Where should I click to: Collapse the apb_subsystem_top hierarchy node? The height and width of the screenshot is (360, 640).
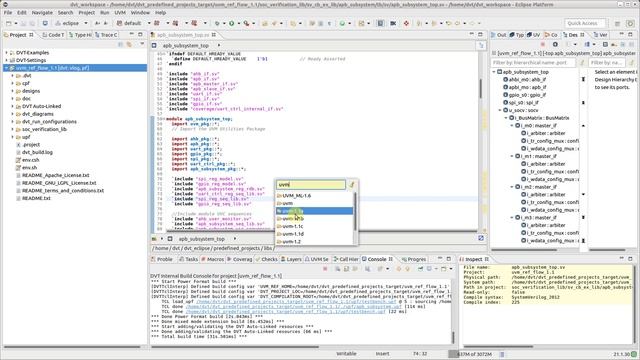coord(494,72)
